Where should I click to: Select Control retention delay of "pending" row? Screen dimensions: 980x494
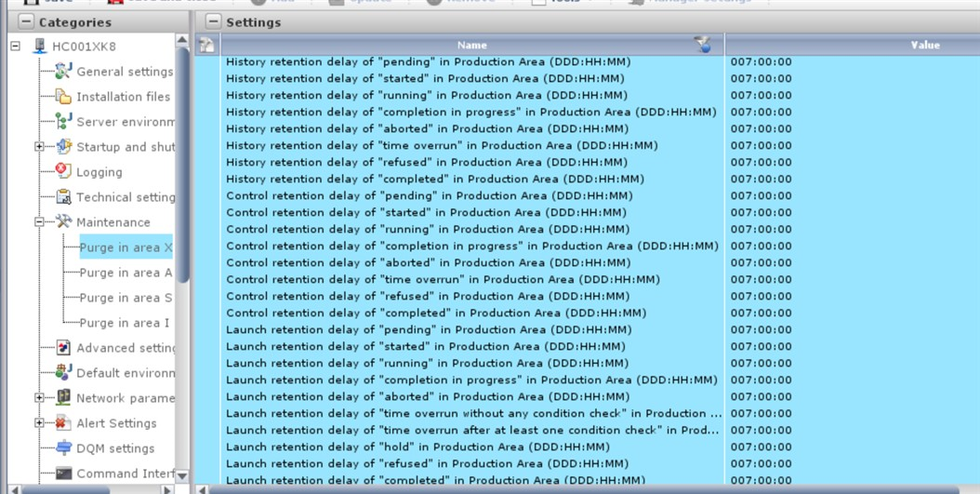point(587,195)
